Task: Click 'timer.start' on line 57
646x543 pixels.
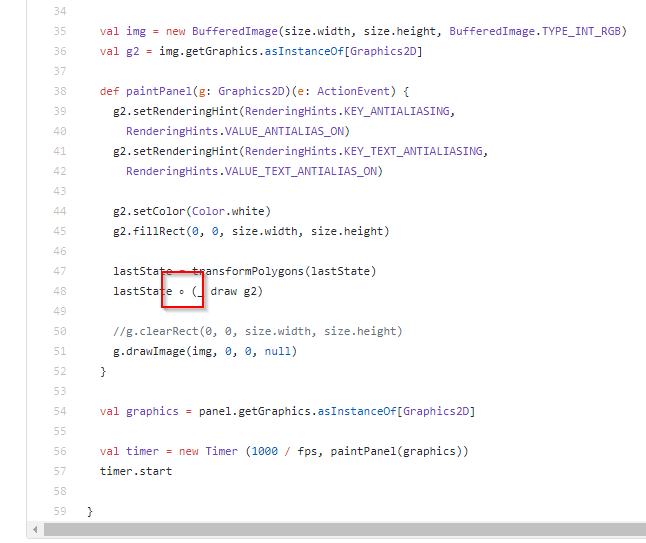Action: point(136,471)
